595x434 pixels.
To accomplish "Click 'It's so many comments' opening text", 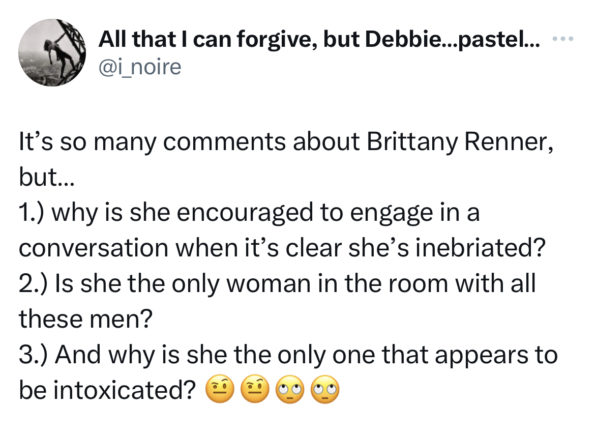I will coord(152,143).
